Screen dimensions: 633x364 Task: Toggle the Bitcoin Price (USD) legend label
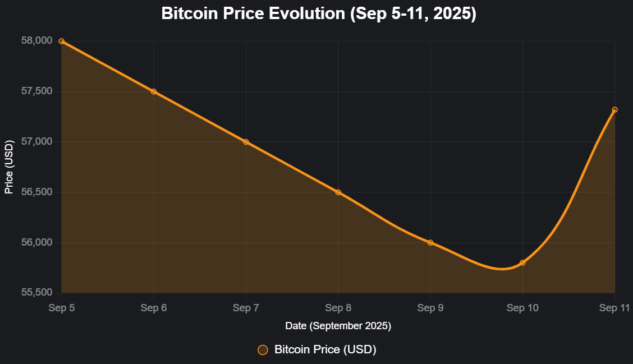325,349
